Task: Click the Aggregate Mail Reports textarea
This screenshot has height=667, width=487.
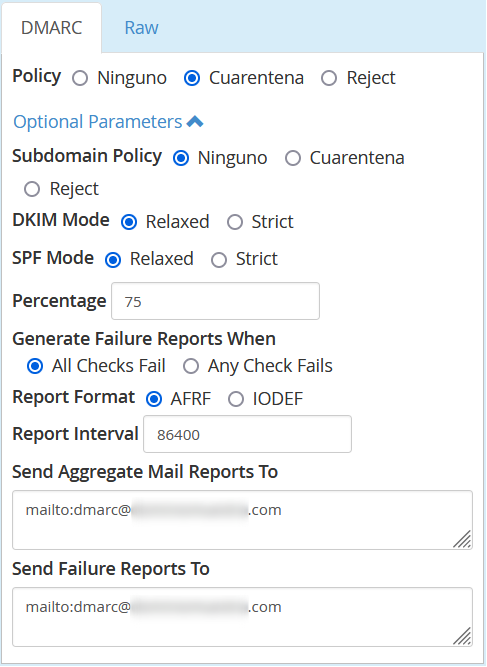Action: [242, 520]
